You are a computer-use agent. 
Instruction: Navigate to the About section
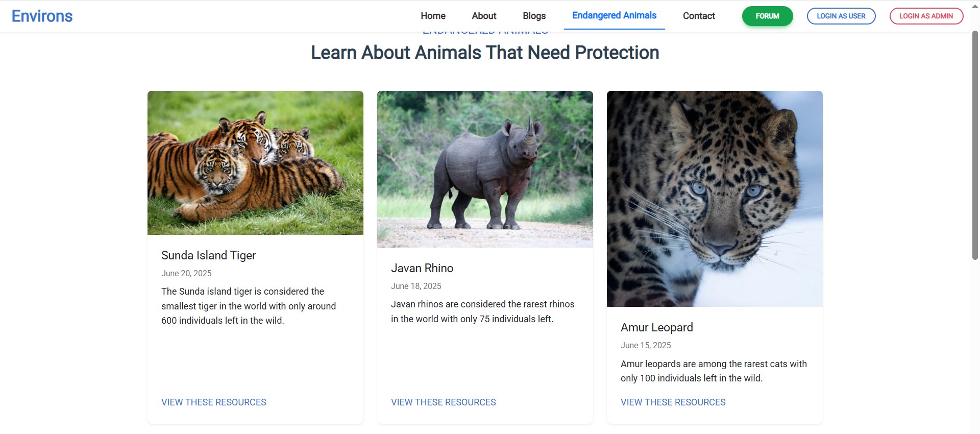(483, 16)
